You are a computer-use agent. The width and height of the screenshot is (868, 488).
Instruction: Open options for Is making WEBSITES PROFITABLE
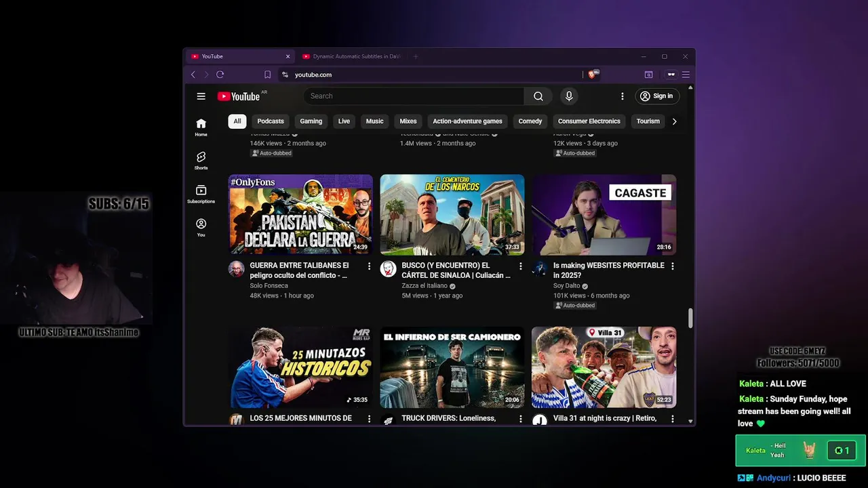pyautogui.click(x=673, y=266)
